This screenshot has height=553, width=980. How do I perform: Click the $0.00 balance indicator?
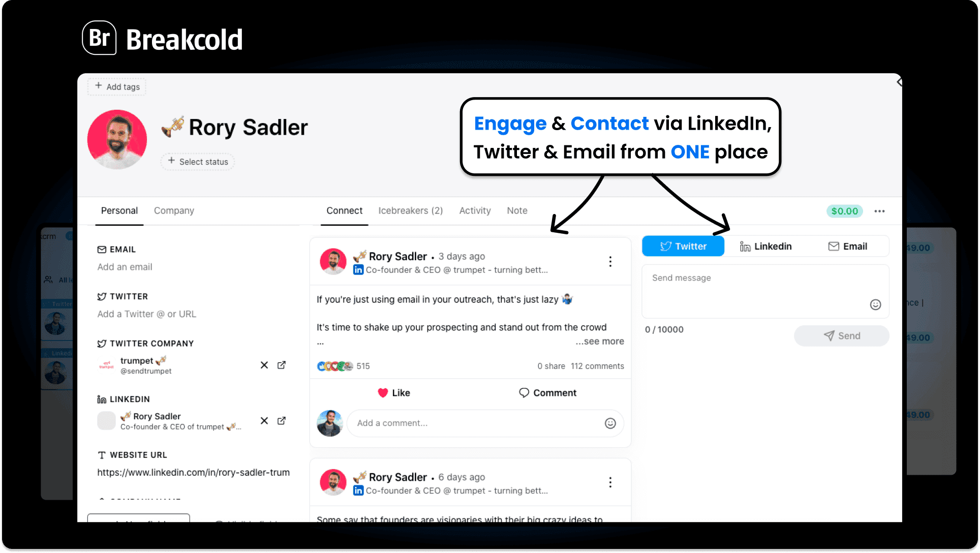(844, 211)
